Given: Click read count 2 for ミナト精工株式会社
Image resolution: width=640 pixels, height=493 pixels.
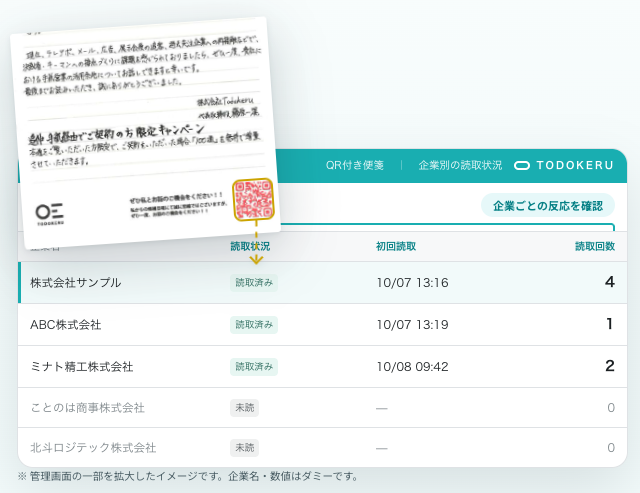Looking at the screenshot, I should [610, 366].
